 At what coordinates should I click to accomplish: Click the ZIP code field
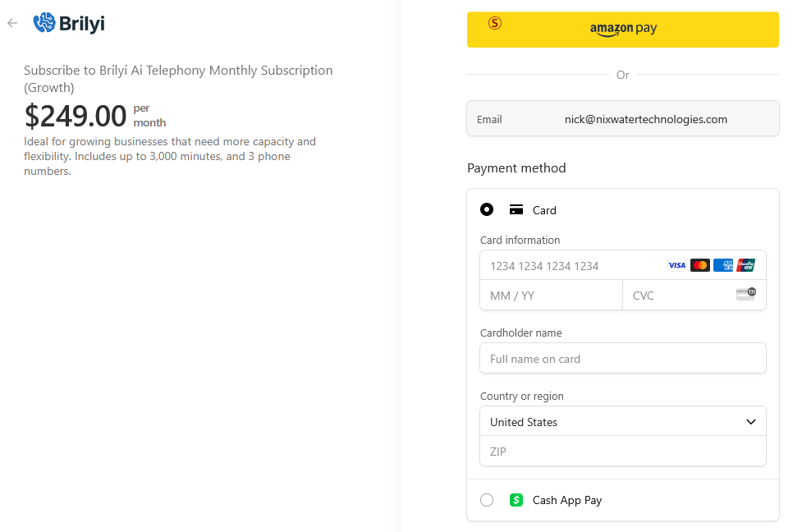(x=622, y=452)
